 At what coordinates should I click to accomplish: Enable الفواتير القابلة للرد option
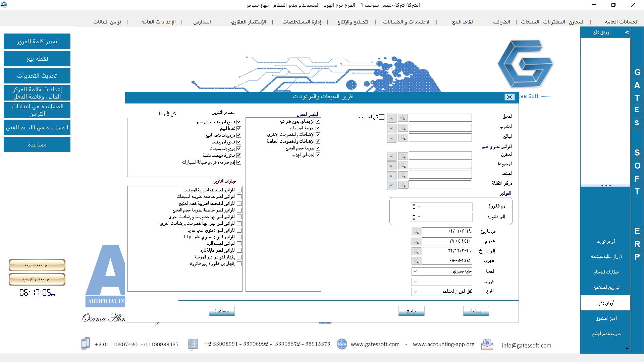click(239, 244)
